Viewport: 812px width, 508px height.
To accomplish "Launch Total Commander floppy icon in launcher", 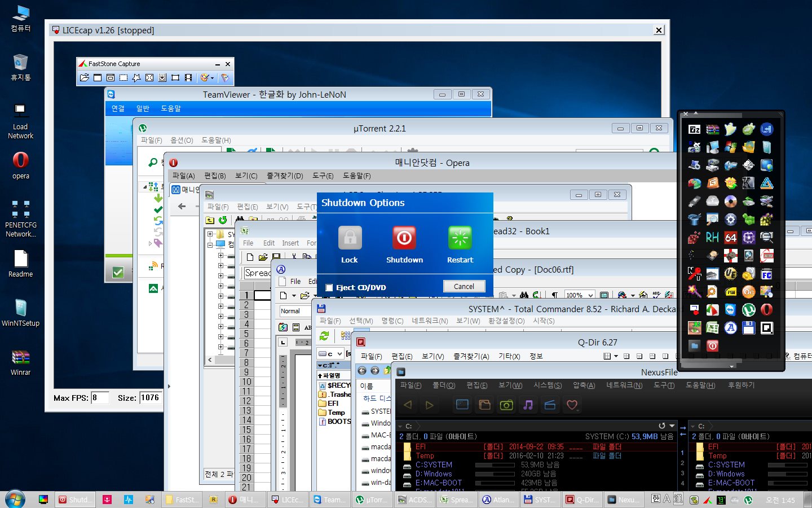I will 749,328.
